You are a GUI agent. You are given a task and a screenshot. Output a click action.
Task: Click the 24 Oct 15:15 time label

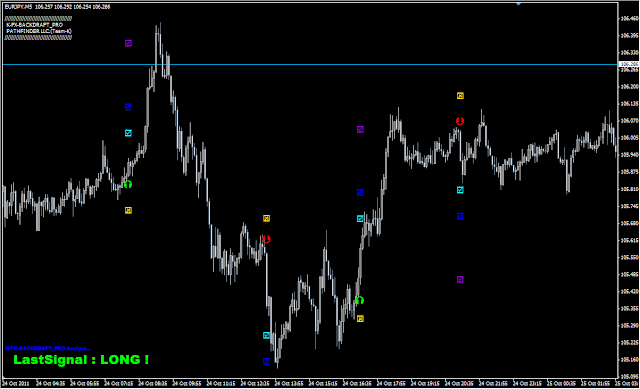click(x=323, y=384)
